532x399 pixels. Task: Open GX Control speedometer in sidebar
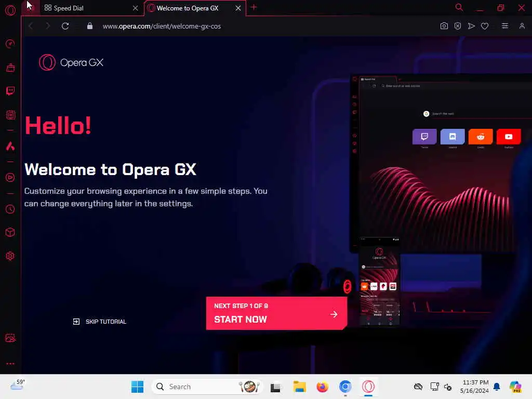10,44
